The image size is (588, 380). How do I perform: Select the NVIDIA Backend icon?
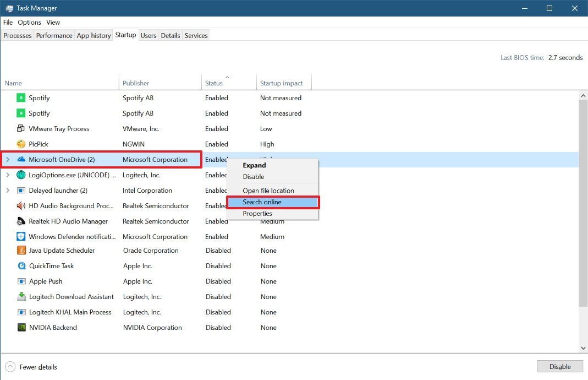[x=21, y=327]
